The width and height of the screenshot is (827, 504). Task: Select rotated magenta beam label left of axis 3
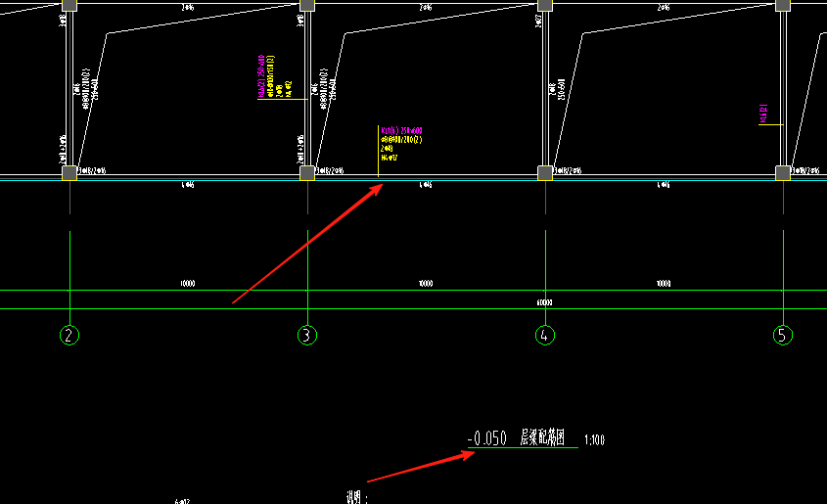coord(261,76)
